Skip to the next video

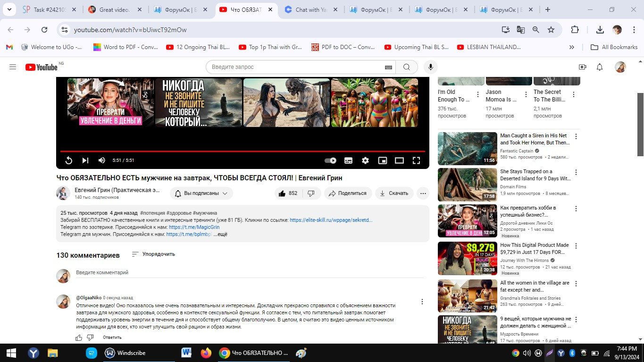(85, 160)
